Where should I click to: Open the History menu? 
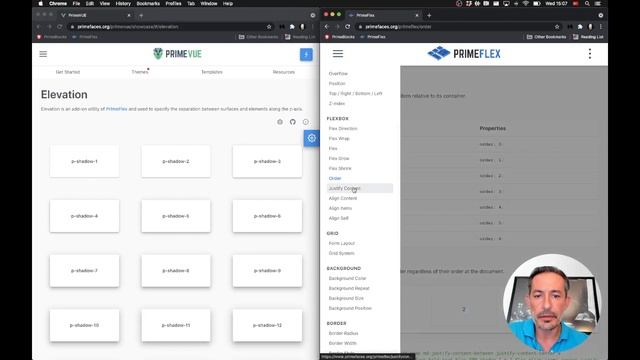(x=123, y=4)
